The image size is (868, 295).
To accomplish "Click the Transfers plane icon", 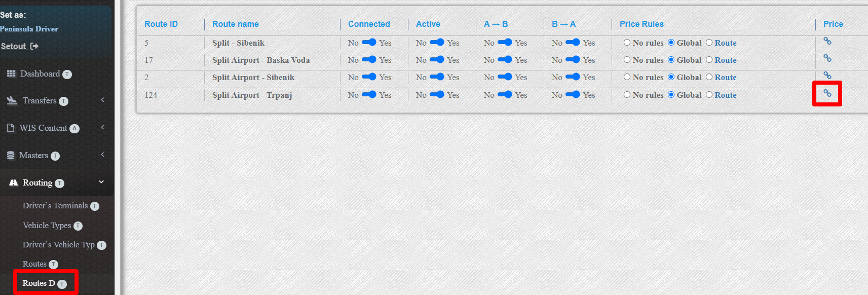I will tap(12, 100).
